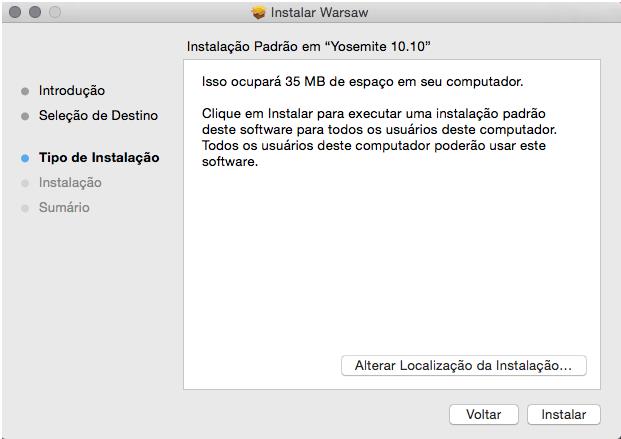
Task: Click the 'Instalar Warsaw' window title text
Action: [x=320, y=13]
